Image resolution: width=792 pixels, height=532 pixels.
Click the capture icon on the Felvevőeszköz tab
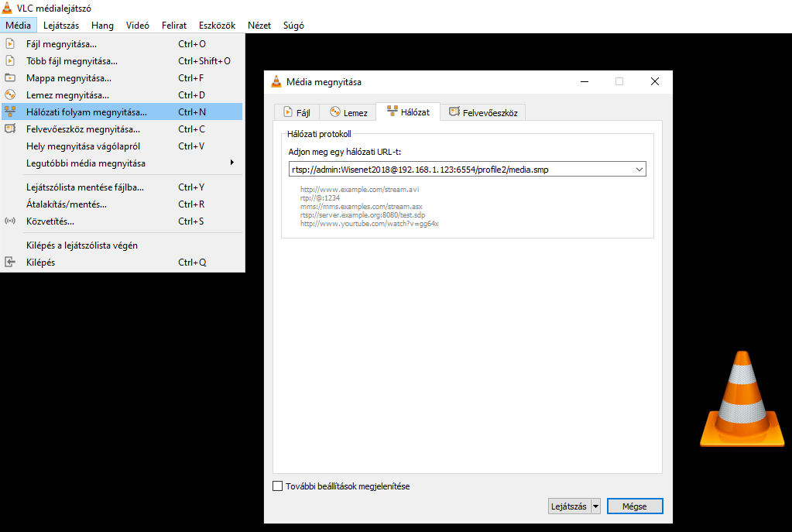click(454, 112)
